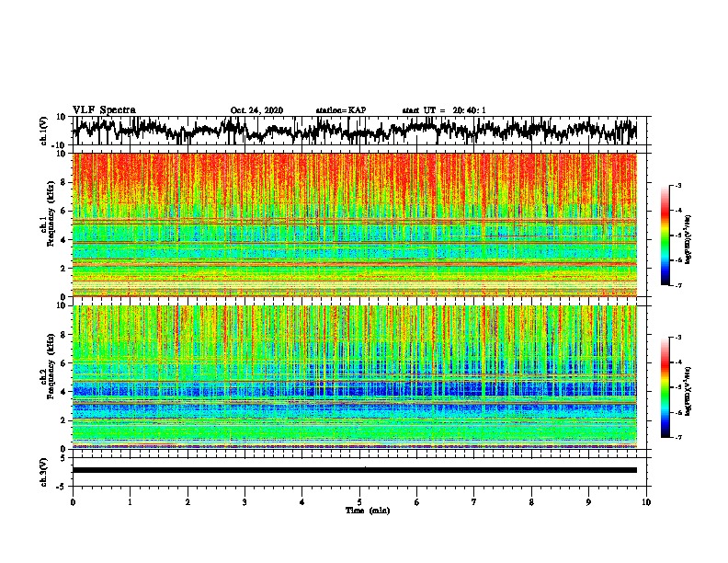Click the ch.1 voltage waveform trace
728x563 pixels.
(x=355, y=131)
